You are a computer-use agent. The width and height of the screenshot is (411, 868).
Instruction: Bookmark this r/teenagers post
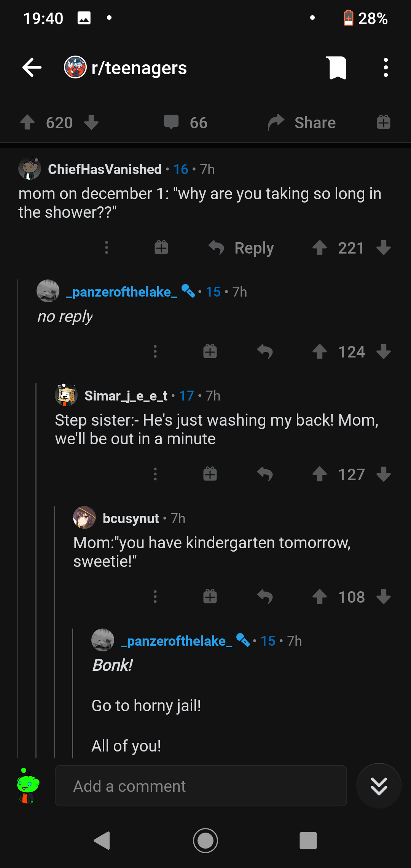tap(336, 68)
